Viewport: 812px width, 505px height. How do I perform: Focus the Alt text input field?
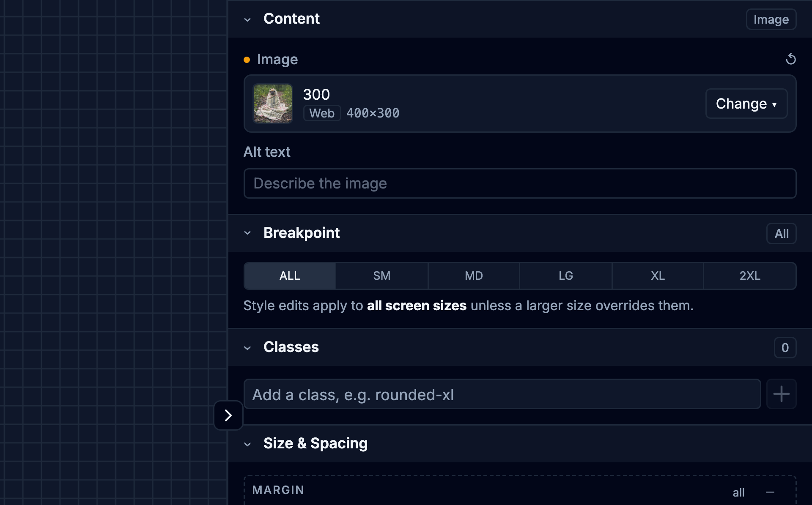(x=520, y=183)
